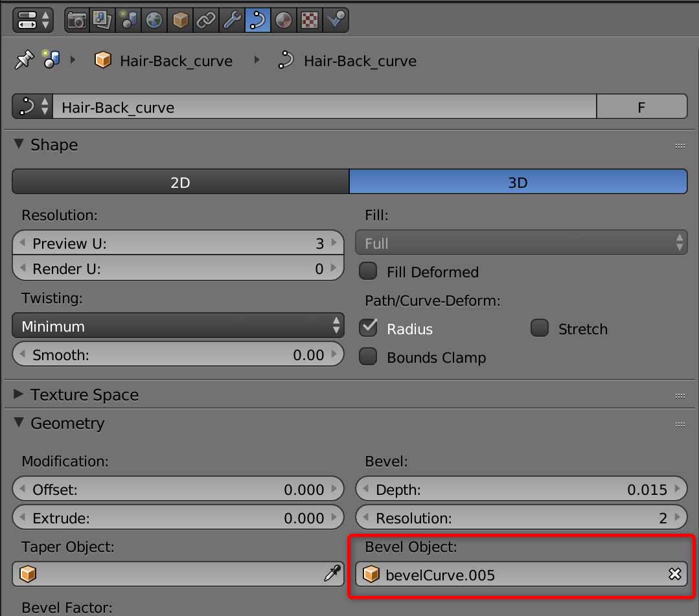Open the Render properties camera tab

[x=77, y=20]
